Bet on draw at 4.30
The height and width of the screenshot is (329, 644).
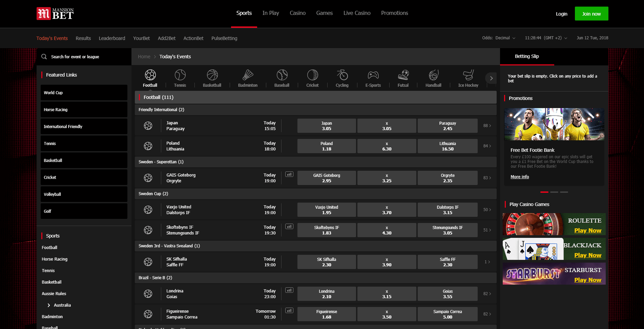(387, 230)
